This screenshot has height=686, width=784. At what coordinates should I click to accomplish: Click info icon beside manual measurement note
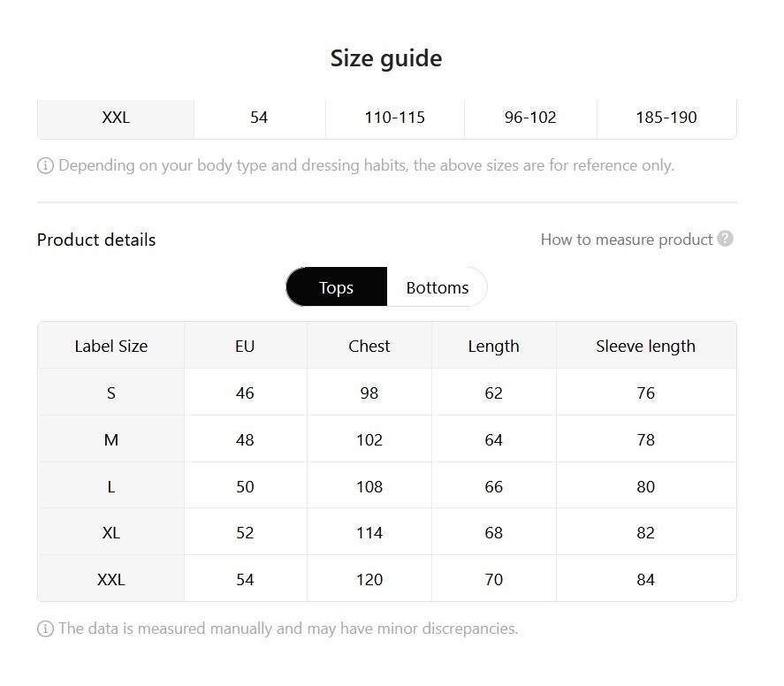point(45,629)
